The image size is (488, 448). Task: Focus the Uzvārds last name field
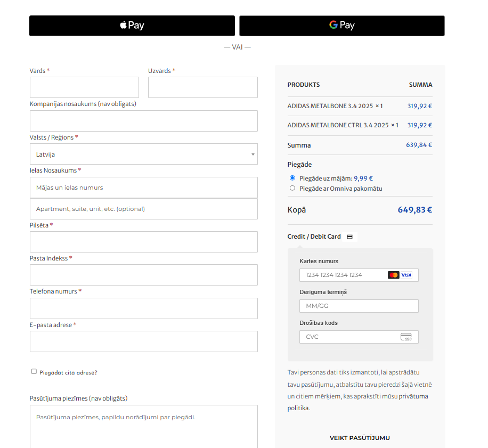point(202,87)
